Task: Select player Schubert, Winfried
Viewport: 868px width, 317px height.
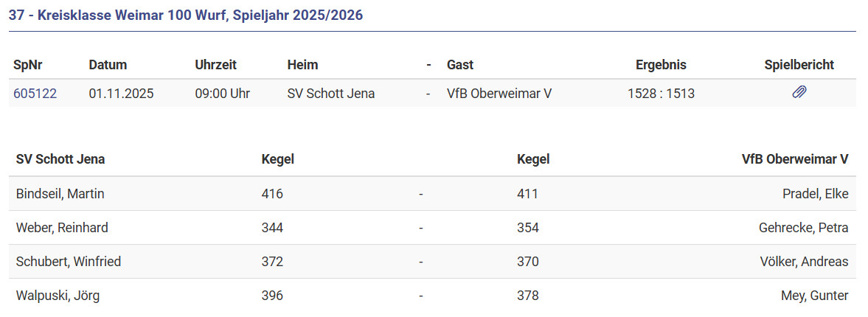Action: pyautogui.click(x=69, y=262)
